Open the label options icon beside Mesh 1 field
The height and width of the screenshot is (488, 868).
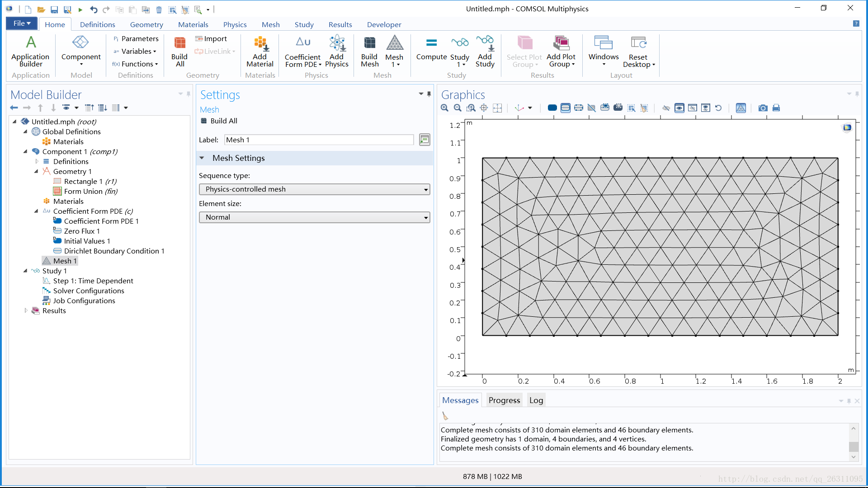click(425, 140)
